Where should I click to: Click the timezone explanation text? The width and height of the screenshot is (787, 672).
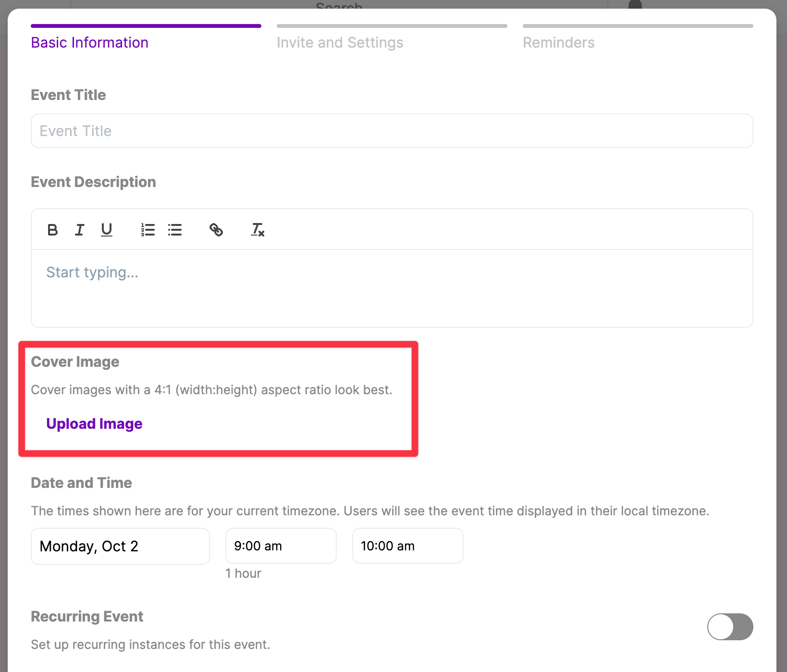click(x=370, y=510)
